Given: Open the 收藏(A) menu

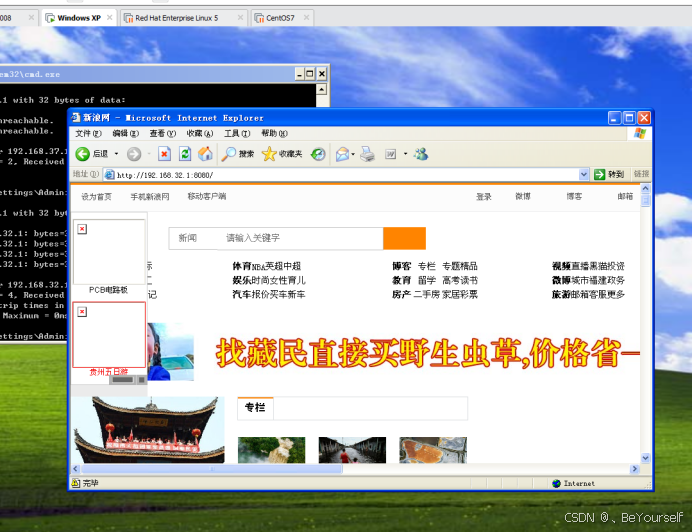Looking at the screenshot, I should [x=199, y=133].
